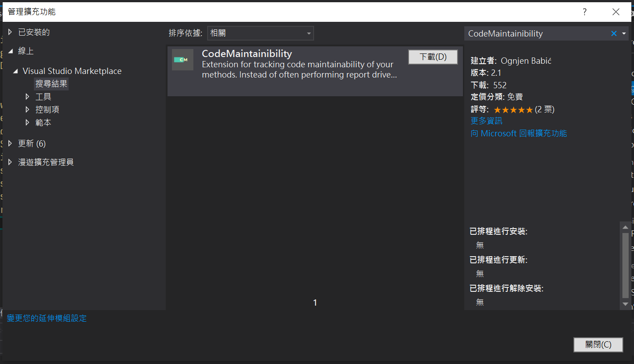Click the 版本: 2.1 text

(x=486, y=73)
